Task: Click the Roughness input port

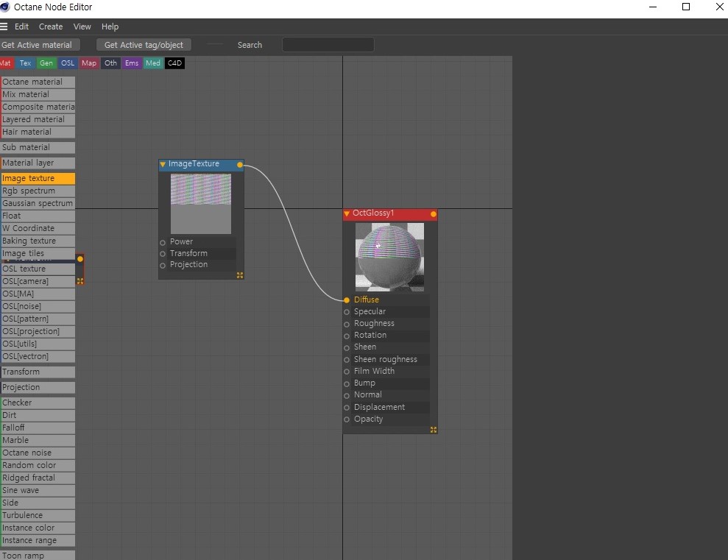Action: tap(347, 324)
